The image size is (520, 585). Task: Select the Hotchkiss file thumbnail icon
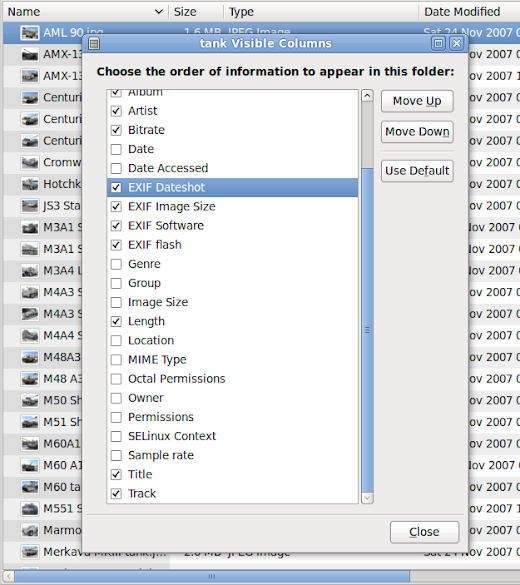pyautogui.click(x=30, y=184)
